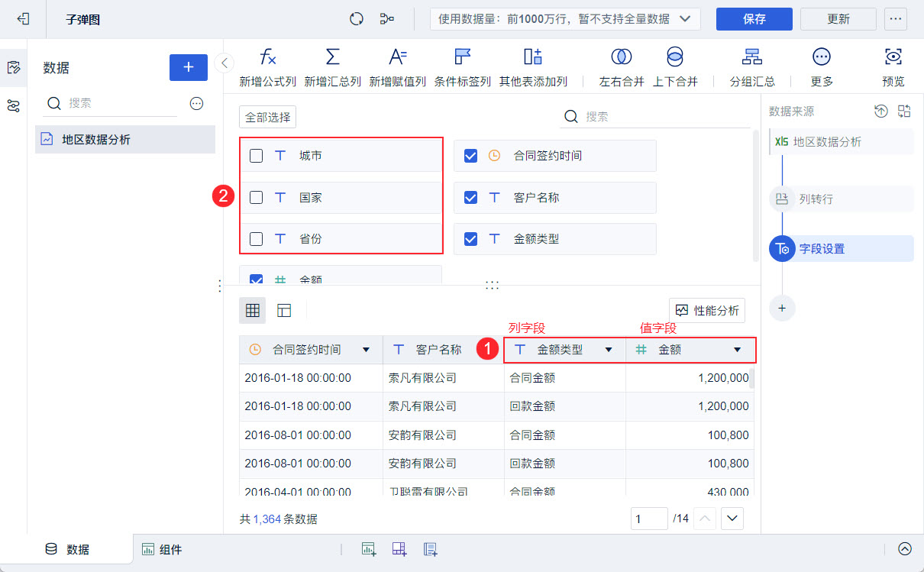The height and width of the screenshot is (572, 924).
Task: Click the 更新 update button
Action: coord(838,19)
